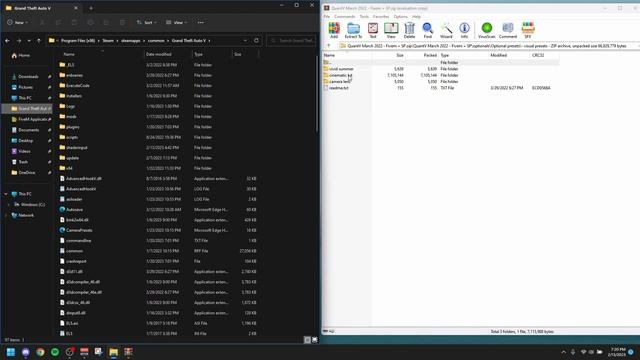Expand Windows (C:) in the navigation tree
Screen dimensions: 640x360
9,204
